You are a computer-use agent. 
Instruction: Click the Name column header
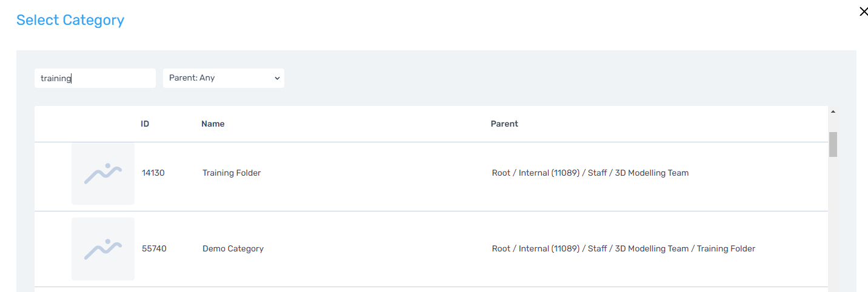(x=213, y=124)
